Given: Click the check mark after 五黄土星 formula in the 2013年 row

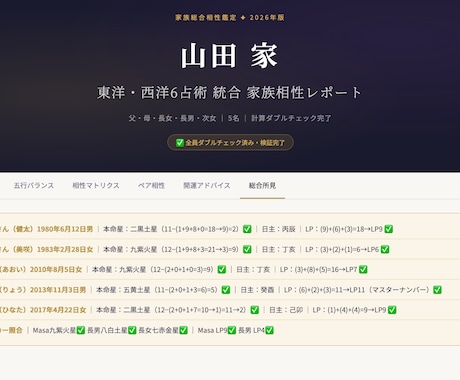Looking at the screenshot, I should (x=226, y=290).
